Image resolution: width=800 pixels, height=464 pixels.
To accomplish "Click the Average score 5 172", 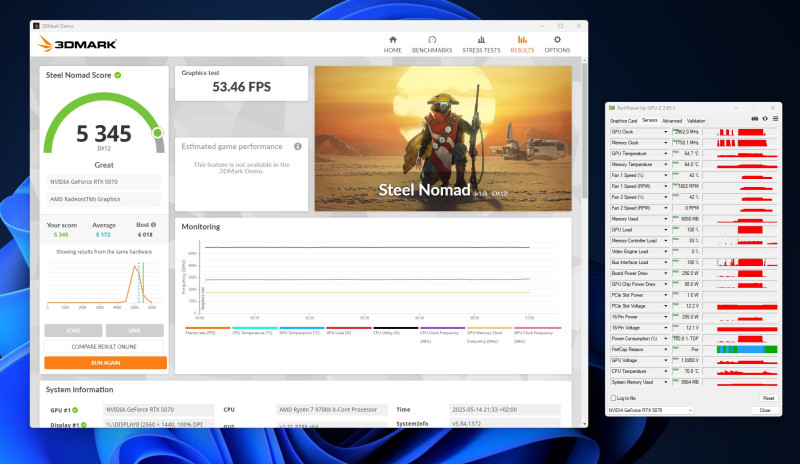I will [103, 235].
